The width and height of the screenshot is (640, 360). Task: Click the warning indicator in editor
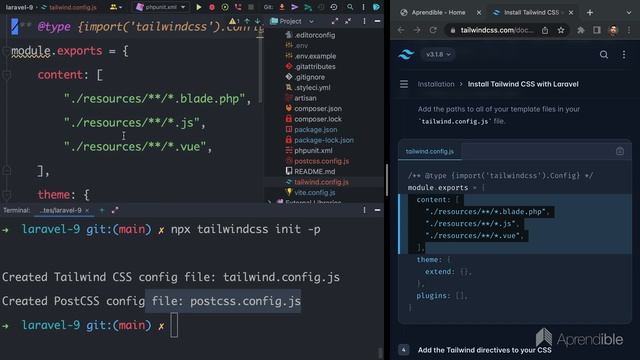point(234,21)
